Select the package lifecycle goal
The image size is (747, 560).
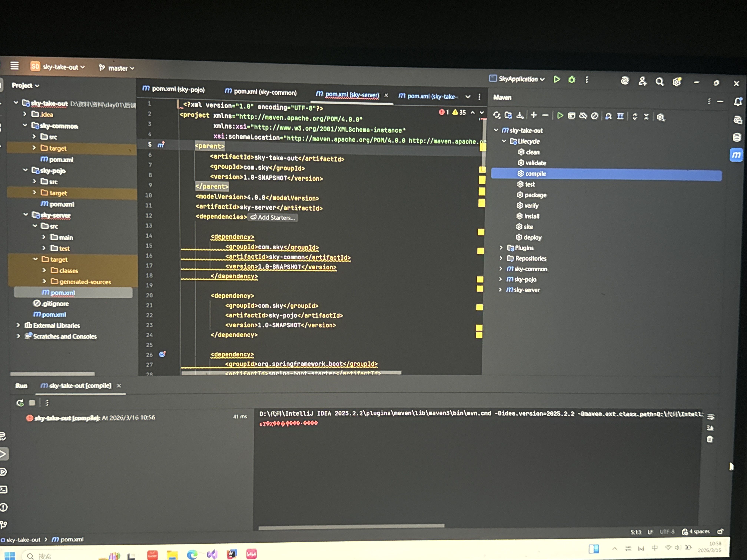click(x=535, y=195)
